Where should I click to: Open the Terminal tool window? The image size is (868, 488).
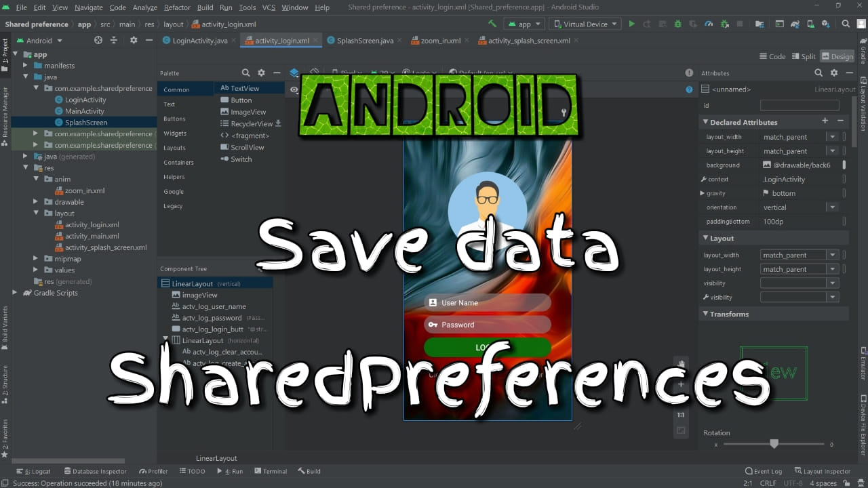tap(269, 471)
